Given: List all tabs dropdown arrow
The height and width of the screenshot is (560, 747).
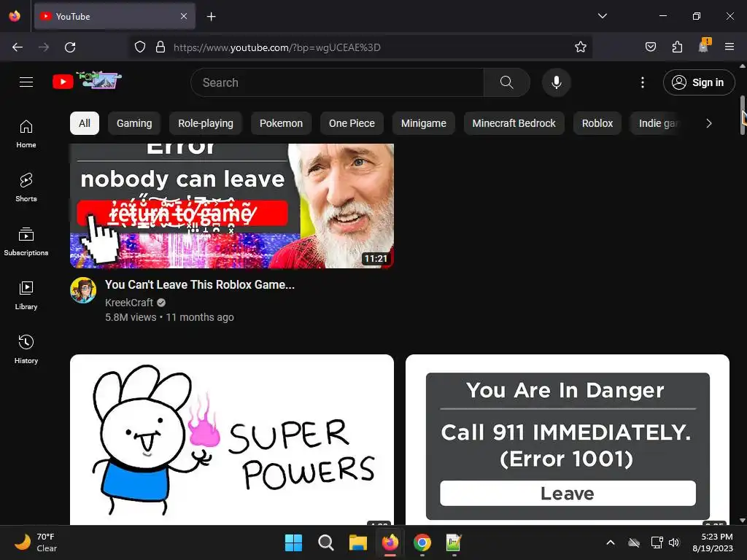Looking at the screenshot, I should (602, 16).
